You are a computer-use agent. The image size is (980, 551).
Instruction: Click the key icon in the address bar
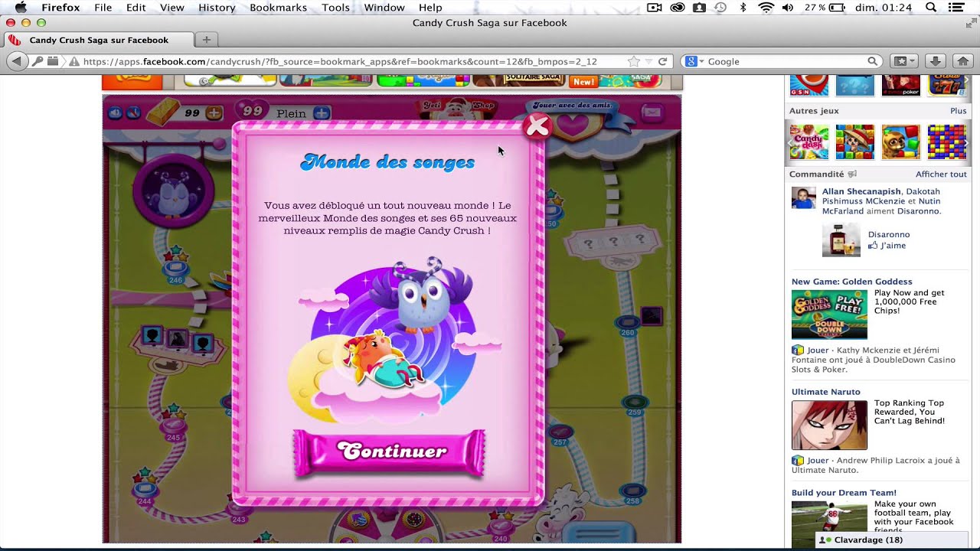tap(38, 61)
